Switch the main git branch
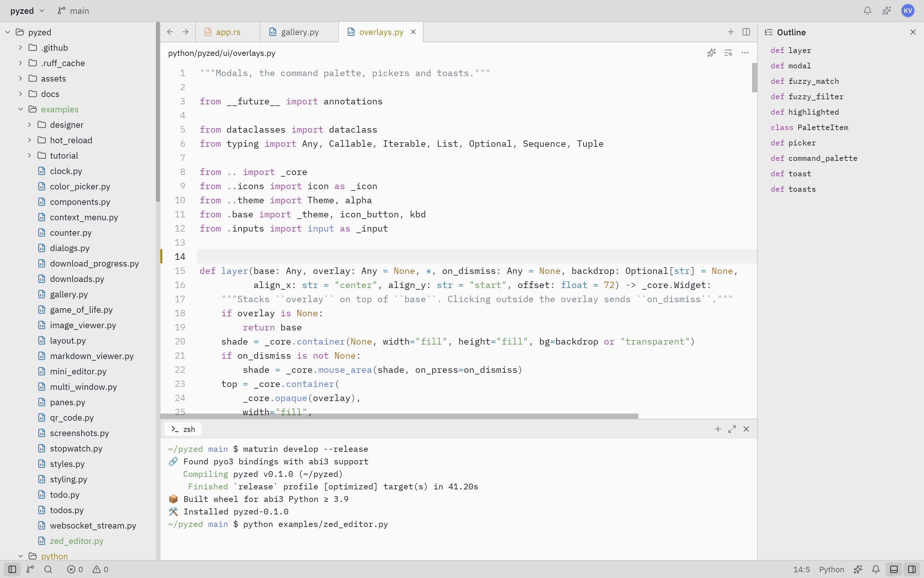The height and width of the screenshot is (578, 924). click(x=73, y=11)
